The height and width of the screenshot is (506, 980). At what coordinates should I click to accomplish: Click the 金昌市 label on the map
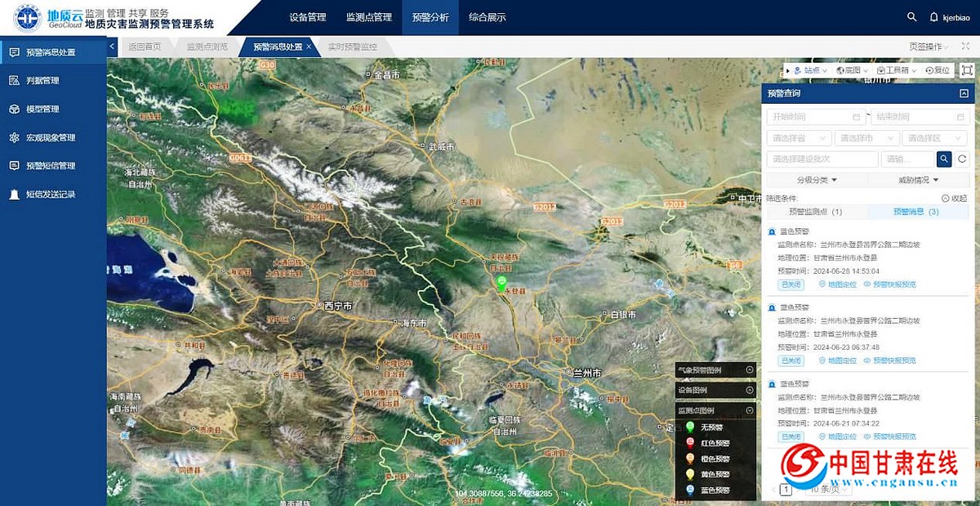tap(387, 75)
